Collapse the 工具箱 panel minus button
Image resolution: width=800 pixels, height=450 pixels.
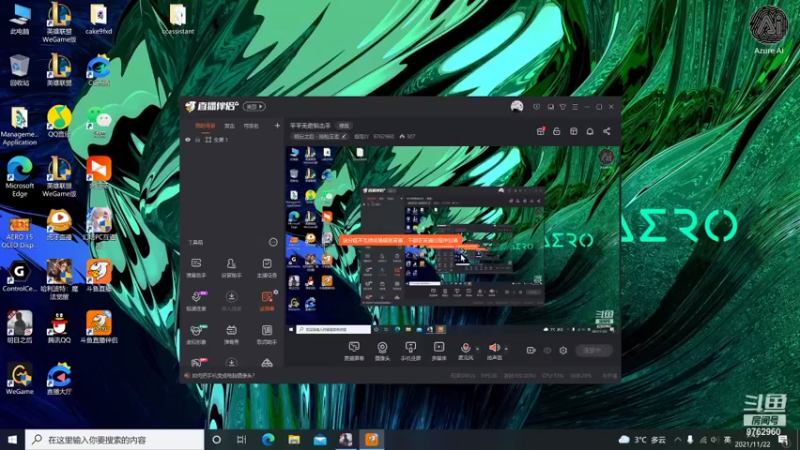[x=273, y=242]
